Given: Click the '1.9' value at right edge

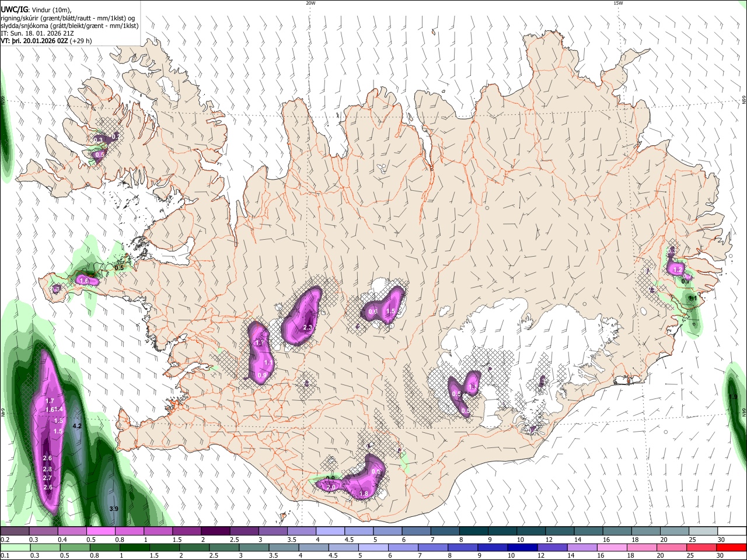Looking at the screenshot, I should click(x=734, y=397).
